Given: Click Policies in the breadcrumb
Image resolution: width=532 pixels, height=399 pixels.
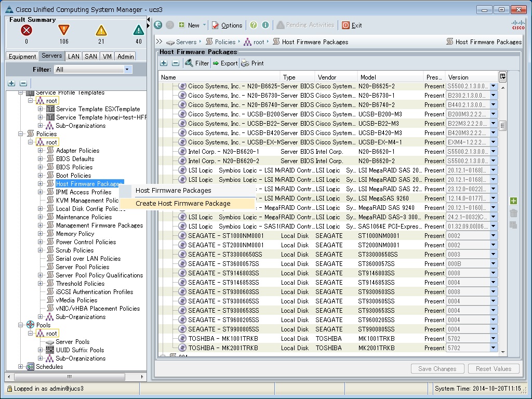Looking at the screenshot, I should pyautogui.click(x=225, y=42).
